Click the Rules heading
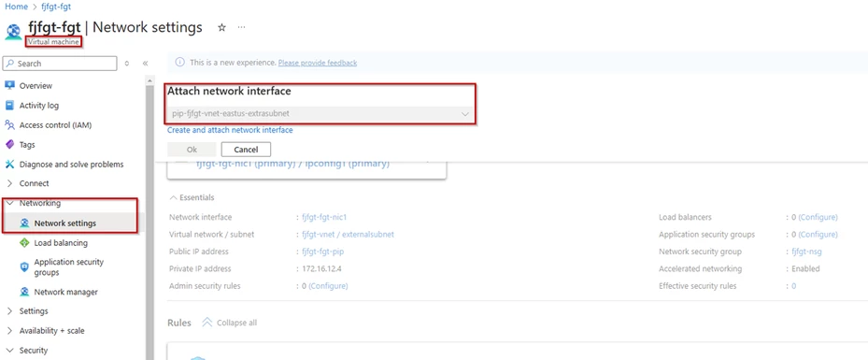The width and height of the screenshot is (868, 360). pyautogui.click(x=179, y=323)
